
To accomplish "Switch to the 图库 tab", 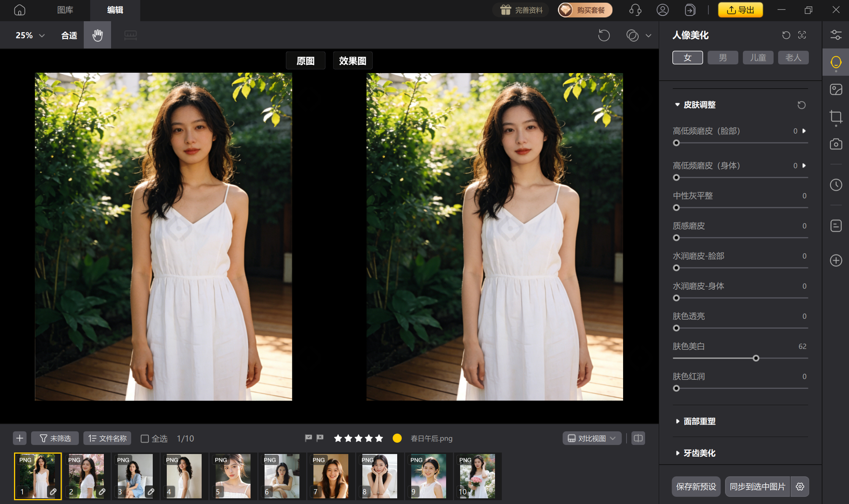I will coord(65,10).
